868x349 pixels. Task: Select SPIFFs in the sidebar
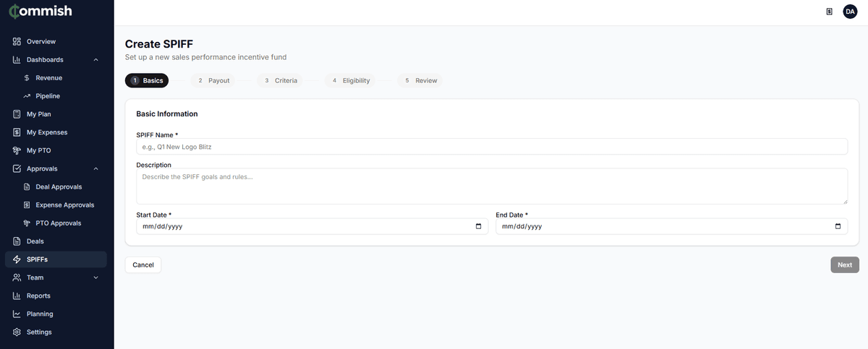(56, 259)
